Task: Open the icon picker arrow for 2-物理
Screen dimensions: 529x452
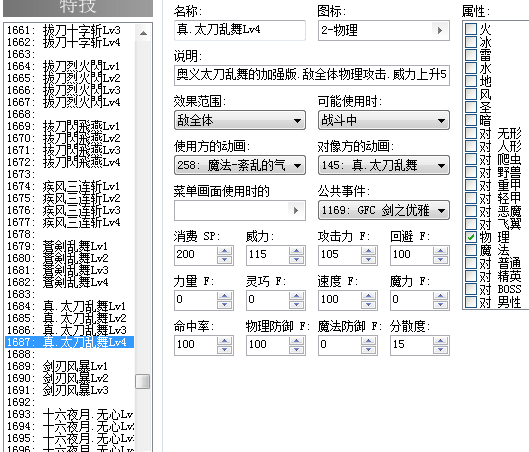Action: pos(440,30)
